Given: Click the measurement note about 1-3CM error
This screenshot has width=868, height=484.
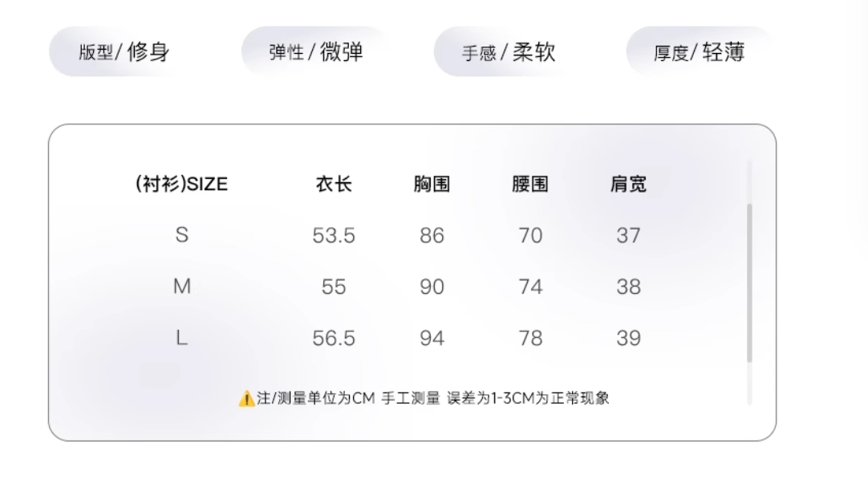Looking at the screenshot, I should point(433,398).
